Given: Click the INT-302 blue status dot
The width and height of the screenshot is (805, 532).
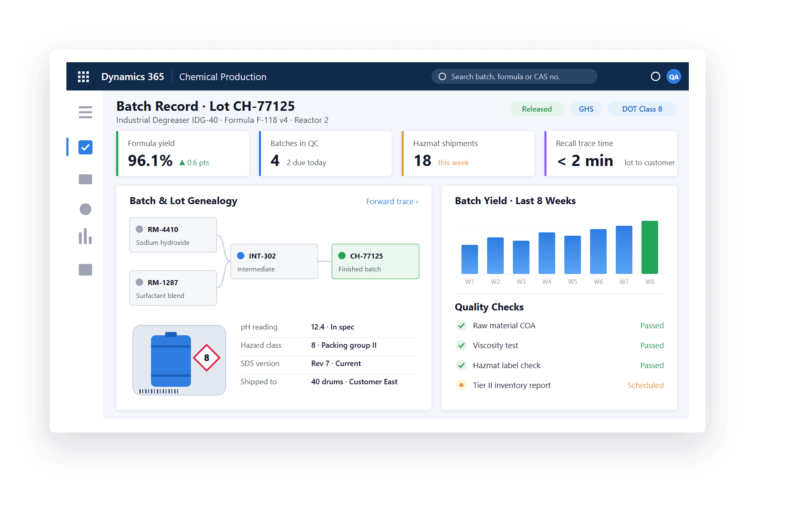Looking at the screenshot, I should tap(241, 256).
